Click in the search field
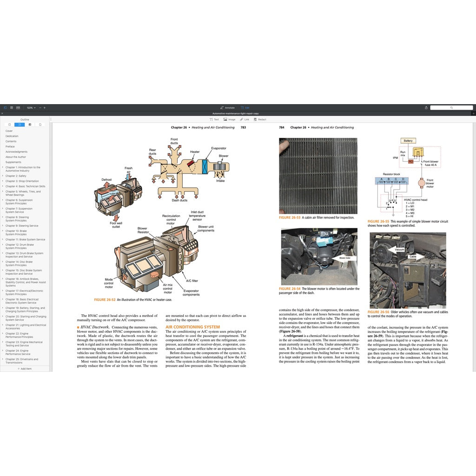 (451, 107)
